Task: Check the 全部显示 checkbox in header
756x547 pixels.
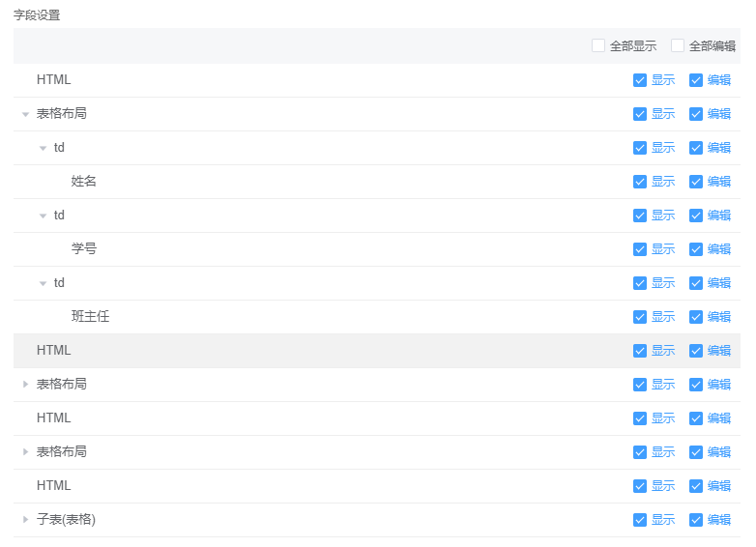Action: click(598, 45)
